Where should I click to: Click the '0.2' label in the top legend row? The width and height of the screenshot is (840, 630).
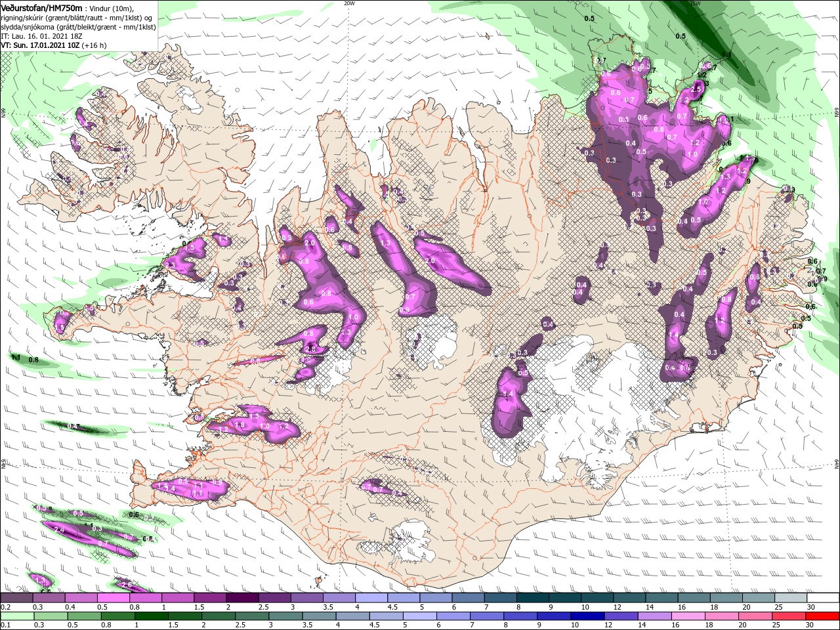[6, 607]
